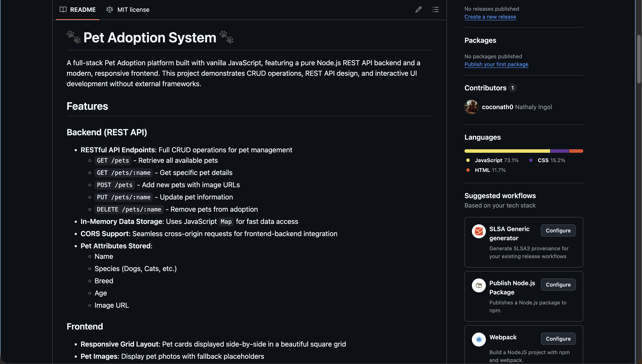Click the JavaScript 73.1% language link

coord(496,160)
